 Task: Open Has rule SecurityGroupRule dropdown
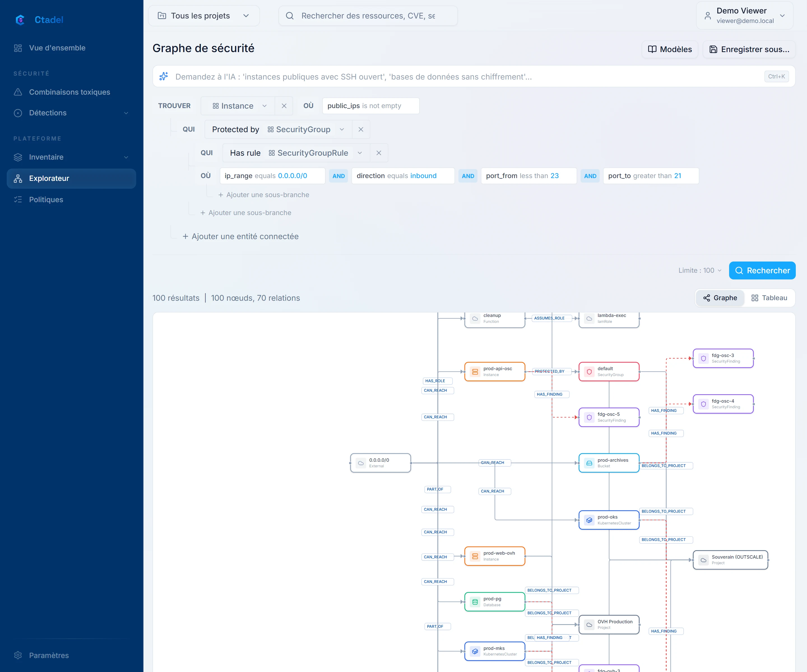296,153
